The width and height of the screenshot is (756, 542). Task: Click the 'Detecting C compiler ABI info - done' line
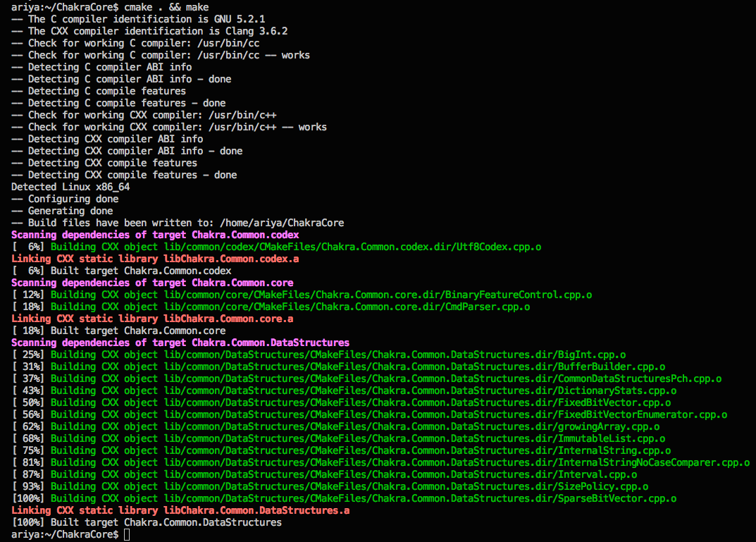tap(121, 79)
